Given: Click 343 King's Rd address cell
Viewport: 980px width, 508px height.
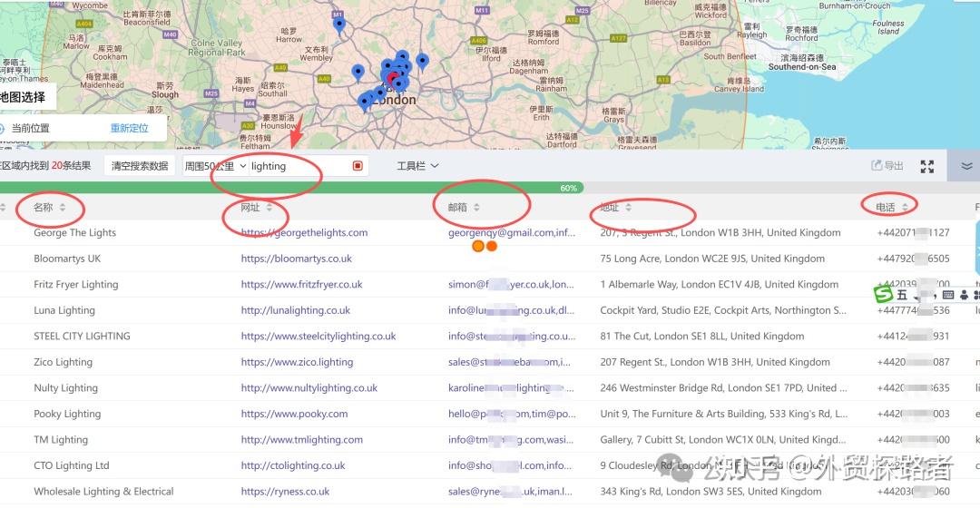Looking at the screenshot, I should click(x=710, y=492).
